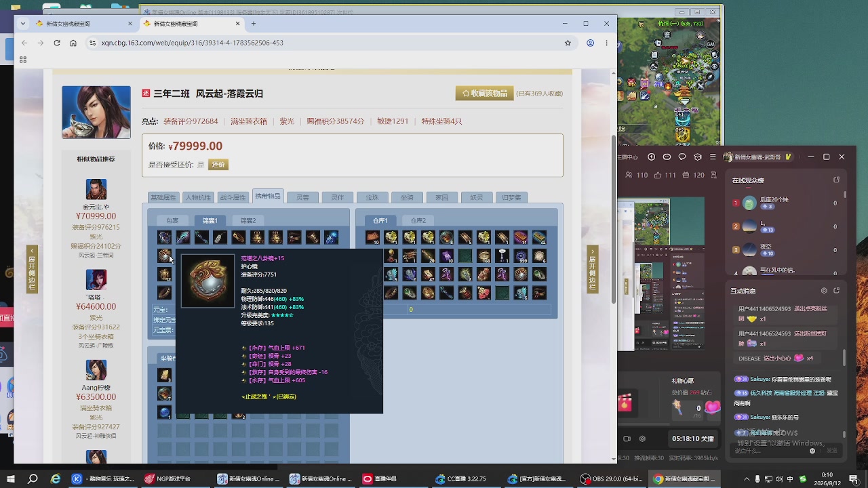Screen dimensions: 868x488
Task: Reload the page in Chrome
Action: pos(57,43)
